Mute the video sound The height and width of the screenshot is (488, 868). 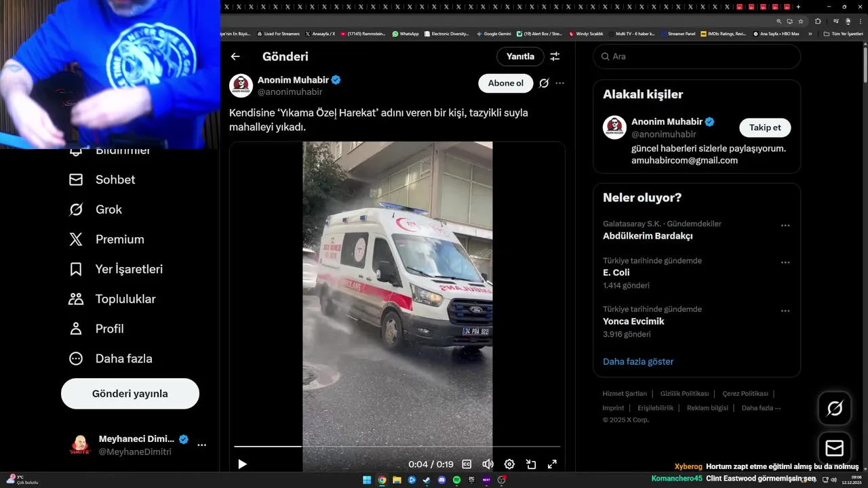point(488,464)
